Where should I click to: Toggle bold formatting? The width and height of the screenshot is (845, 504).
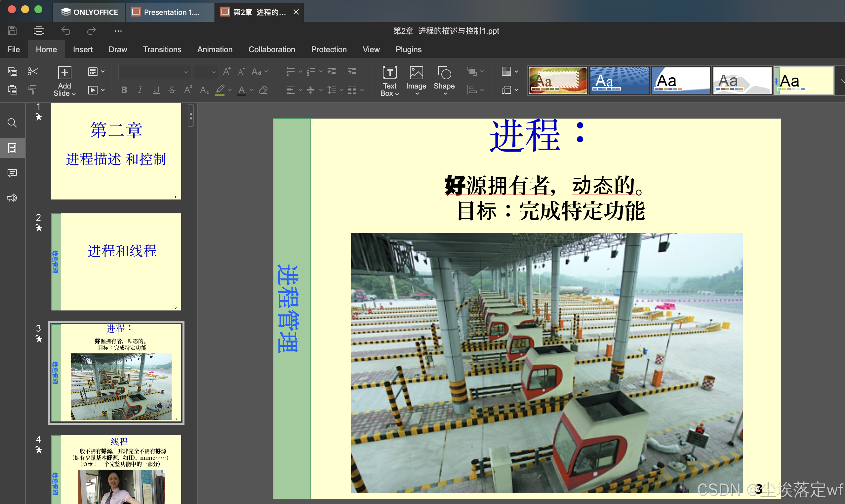pos(124,90)
